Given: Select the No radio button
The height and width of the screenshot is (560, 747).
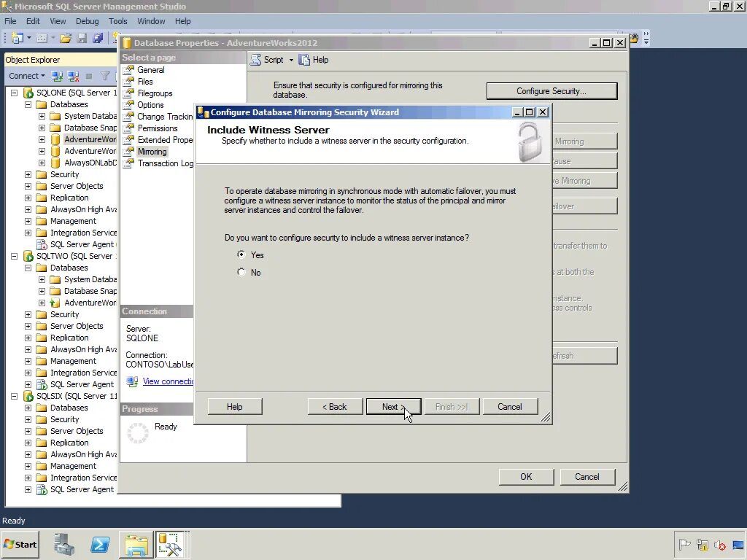Looking at the screenshot, I should (x=241, y=273).
